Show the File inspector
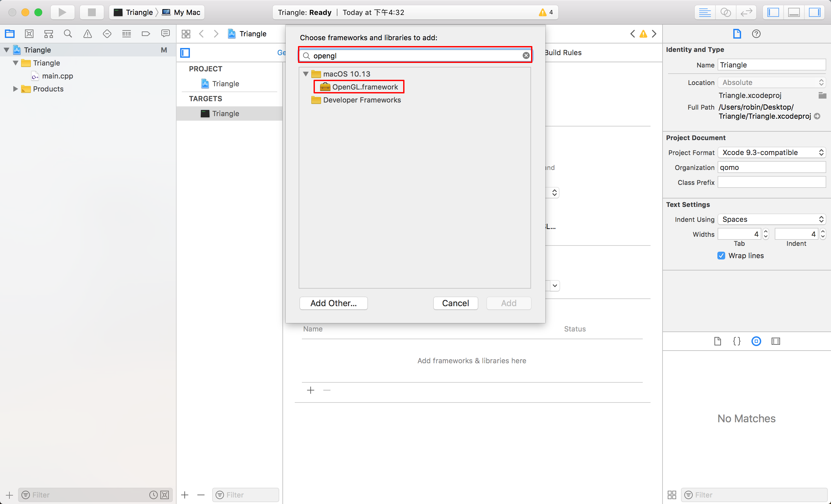831x504 pixels. tap(737, 34)
